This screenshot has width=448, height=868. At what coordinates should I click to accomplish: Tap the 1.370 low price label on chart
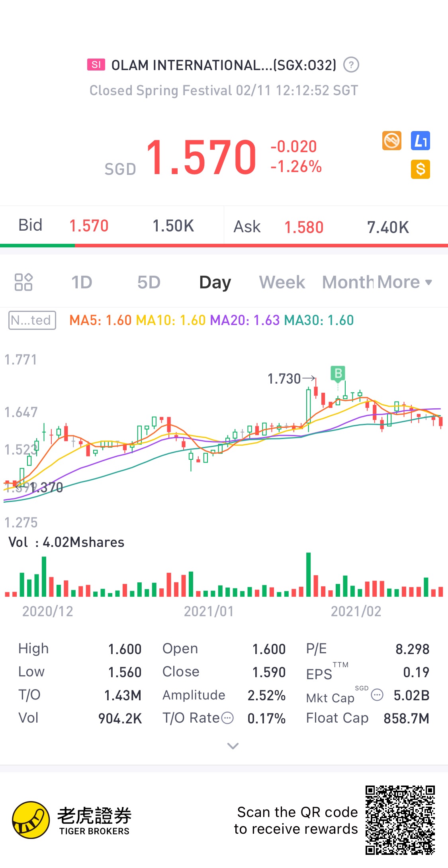pos(46,488)
